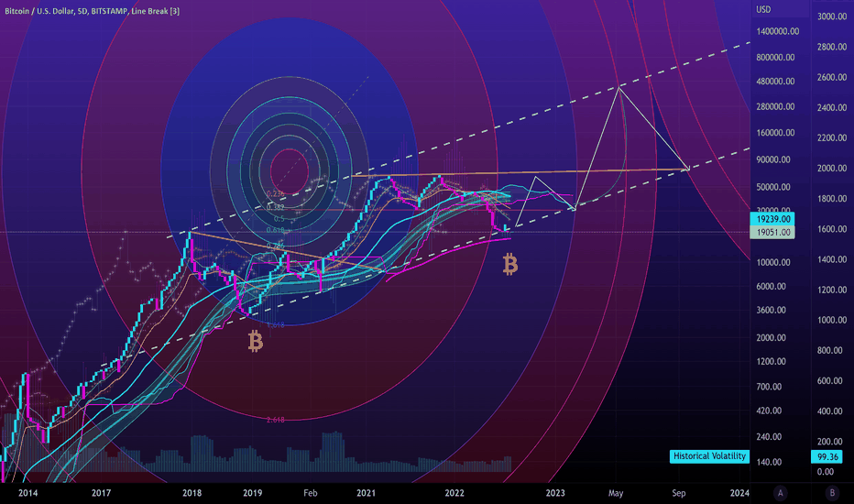
Task: Select the 2.618 Fibonacci circle label
Action: click(276, 420)
